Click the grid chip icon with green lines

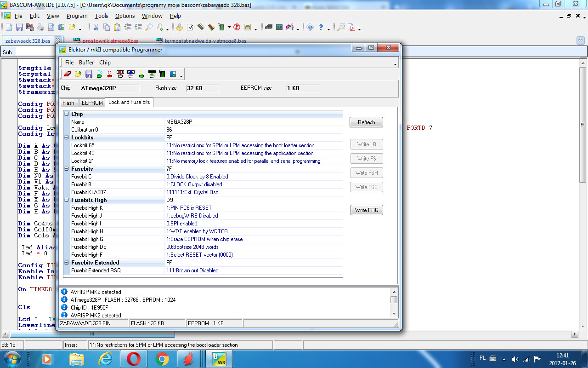152,74
